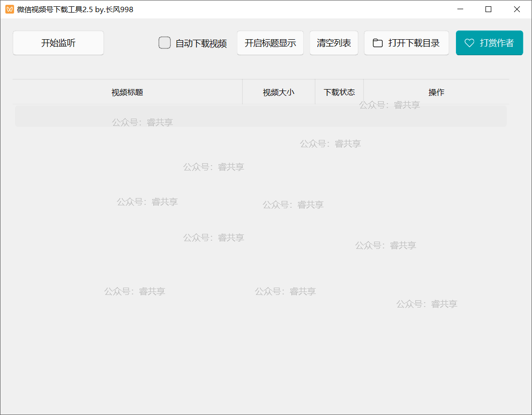Clear the list with 清空列表
The height and width of the screenshot is (415, 532).
(x=334, y=43)
